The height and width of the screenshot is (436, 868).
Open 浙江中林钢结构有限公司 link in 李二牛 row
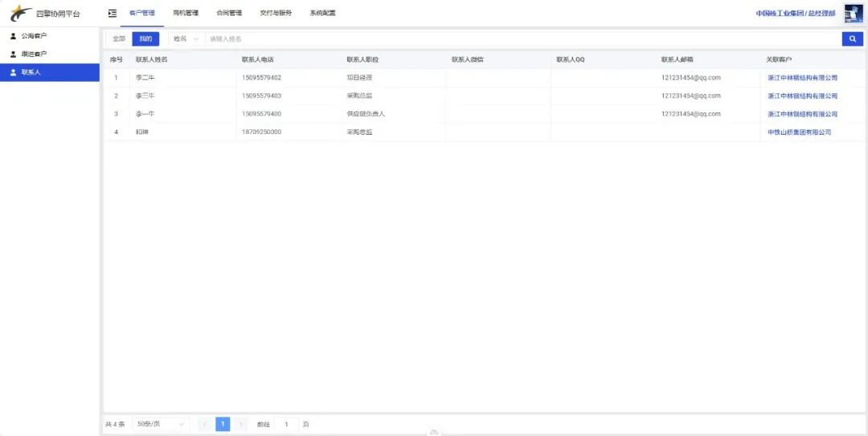(x=803, y=78)
